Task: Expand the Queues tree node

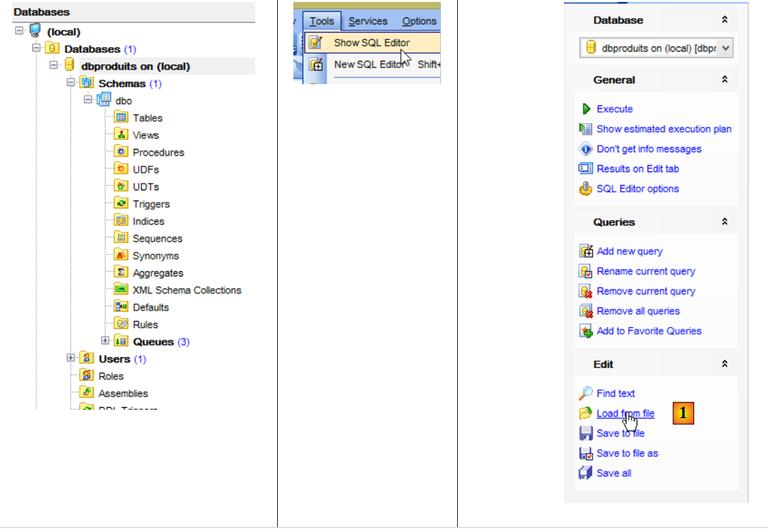Action: pyautogui.click(x=105, y=341)
